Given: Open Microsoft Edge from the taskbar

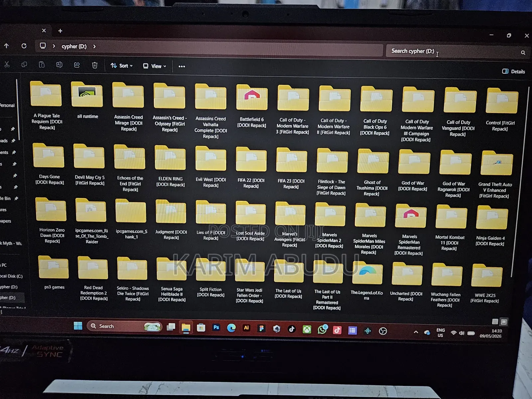Looking at the screenshot, I should click(x=231, y=328).
